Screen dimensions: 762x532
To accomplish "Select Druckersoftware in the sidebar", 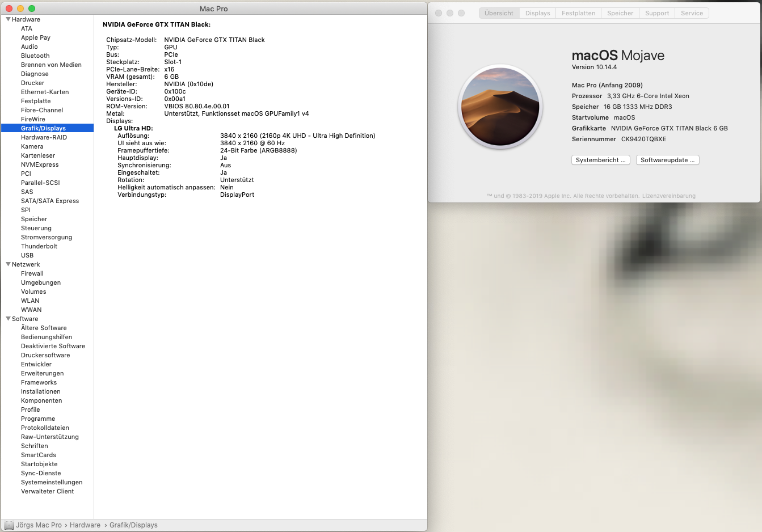I will click(45, 355).
